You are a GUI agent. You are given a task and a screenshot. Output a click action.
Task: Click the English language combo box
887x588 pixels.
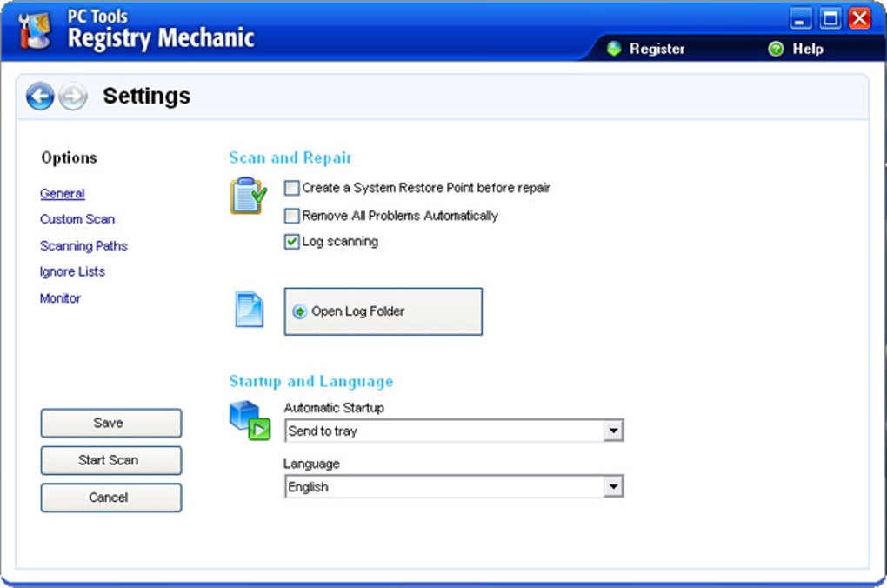(454, 487)
